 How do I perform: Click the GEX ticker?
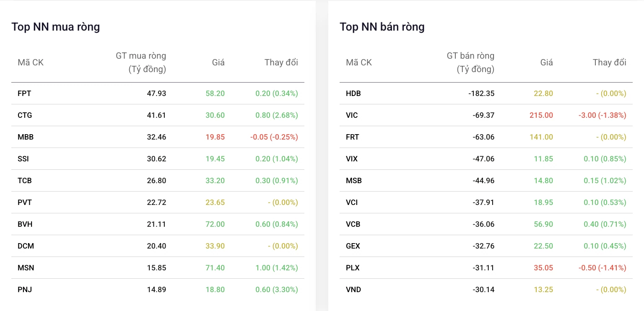click(353, 246)
